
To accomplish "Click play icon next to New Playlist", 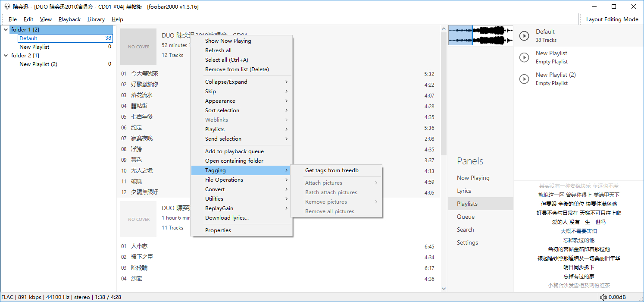I will (524, 57).
